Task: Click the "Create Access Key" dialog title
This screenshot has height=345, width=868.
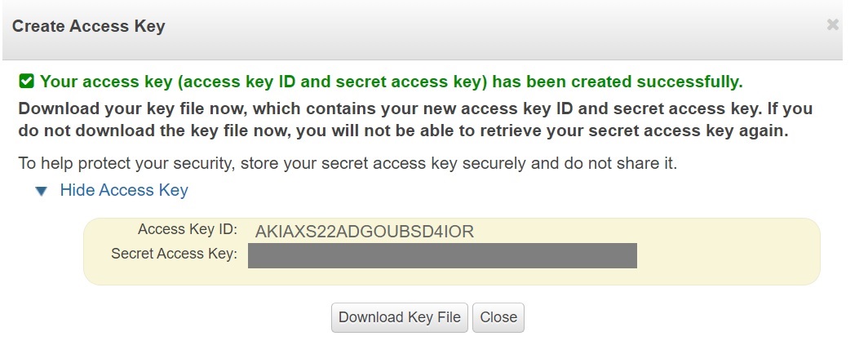Action: coord(88,26)
